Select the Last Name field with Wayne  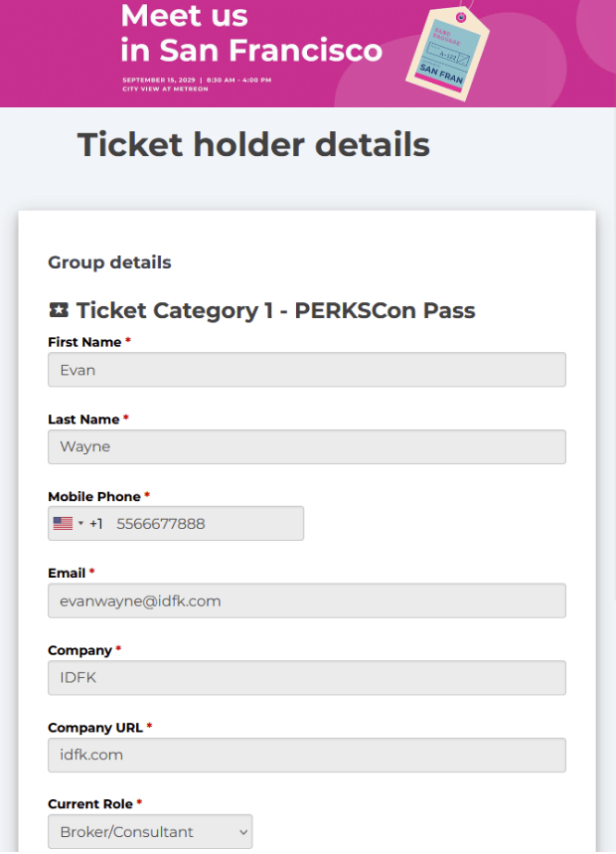click(307, 447)
